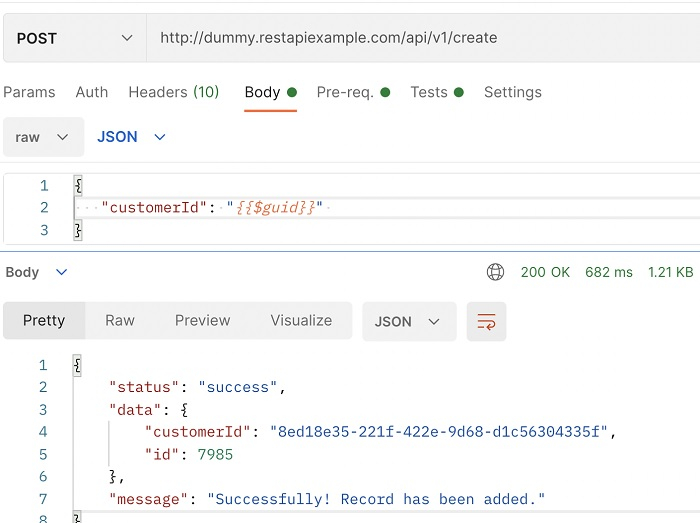Switch to the Settings tab
Image resolution: width=700 pixels, height=523 pixels.
[513, 92]
